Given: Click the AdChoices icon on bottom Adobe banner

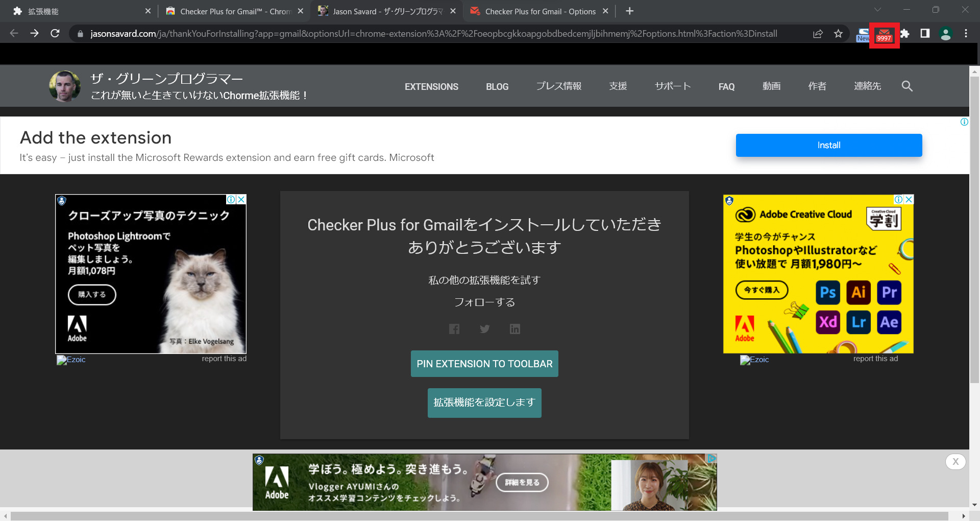Looking at the screenshot, I should [712, 459].
